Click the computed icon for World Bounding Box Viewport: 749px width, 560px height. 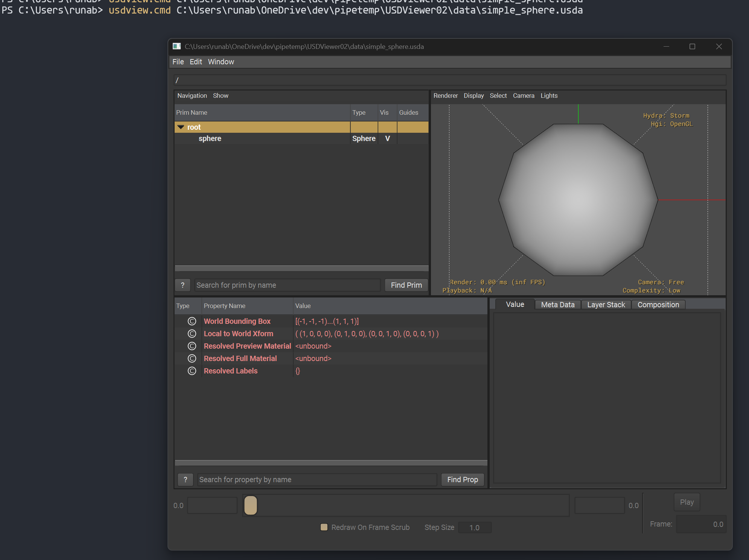pyautogui.click(x=192, y=321)
